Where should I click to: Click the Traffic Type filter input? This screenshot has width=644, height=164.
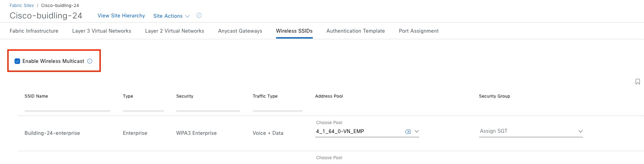pyautogui.click(x=277, y=107)
